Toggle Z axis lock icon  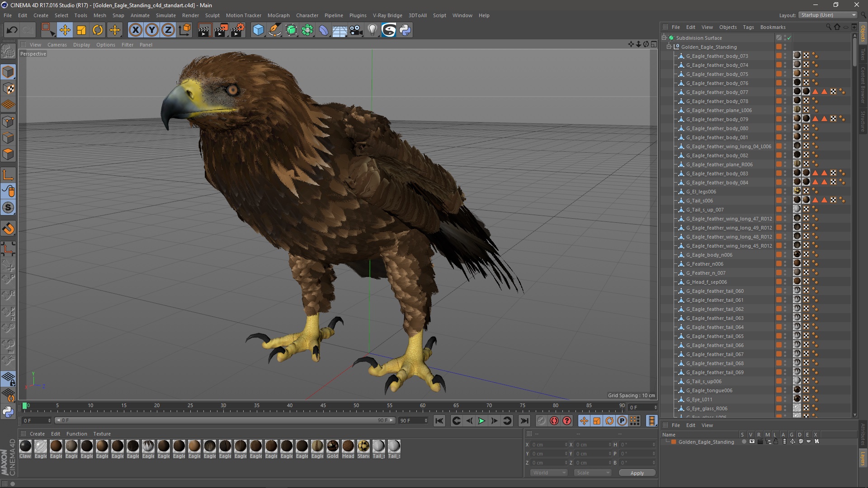168,30
